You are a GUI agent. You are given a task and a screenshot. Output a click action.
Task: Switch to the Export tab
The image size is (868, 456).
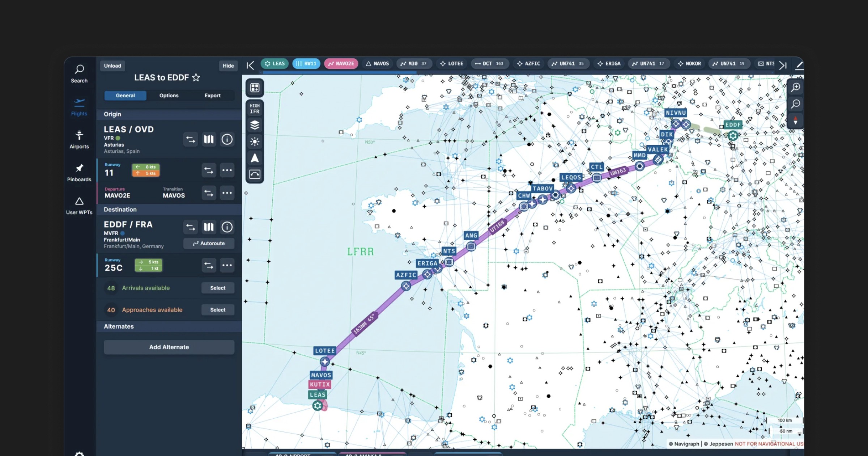coord(212,96)
